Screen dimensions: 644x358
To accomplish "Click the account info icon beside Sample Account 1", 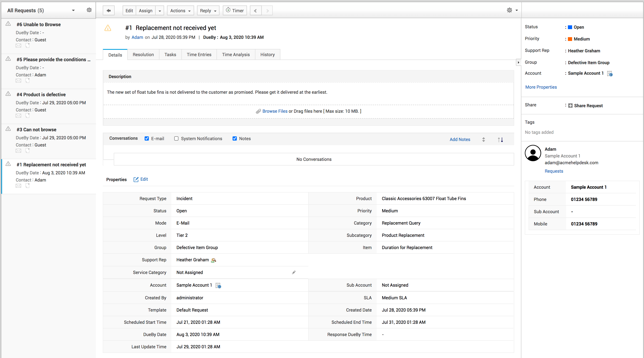I will [x=610, y=73].
